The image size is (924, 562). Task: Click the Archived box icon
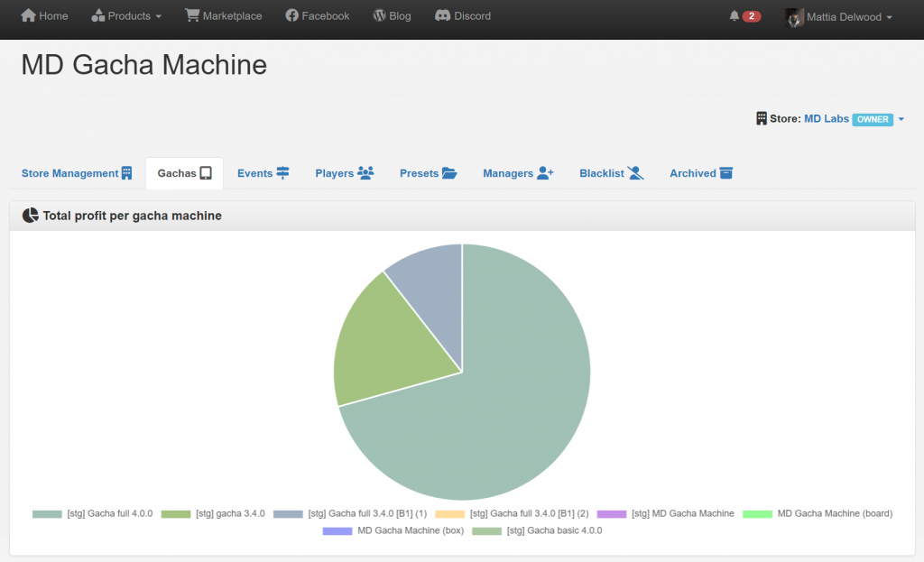[x=726, y=173]
